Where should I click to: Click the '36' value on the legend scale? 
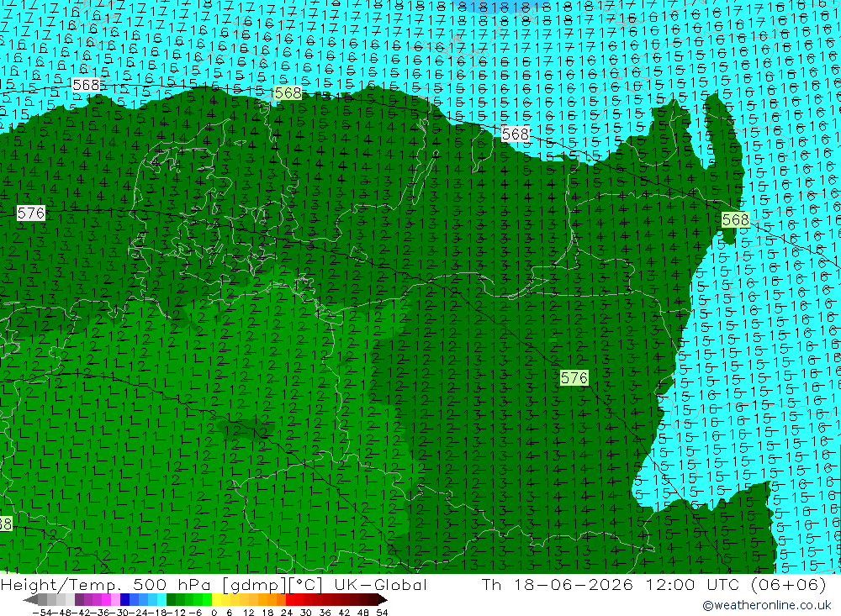coord(325,613)
